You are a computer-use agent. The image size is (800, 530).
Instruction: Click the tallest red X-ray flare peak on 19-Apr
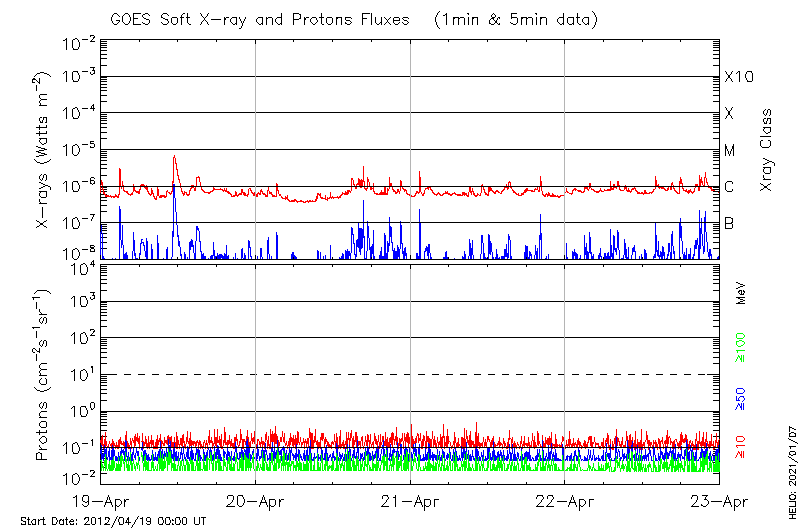click(x=174, y=156)
